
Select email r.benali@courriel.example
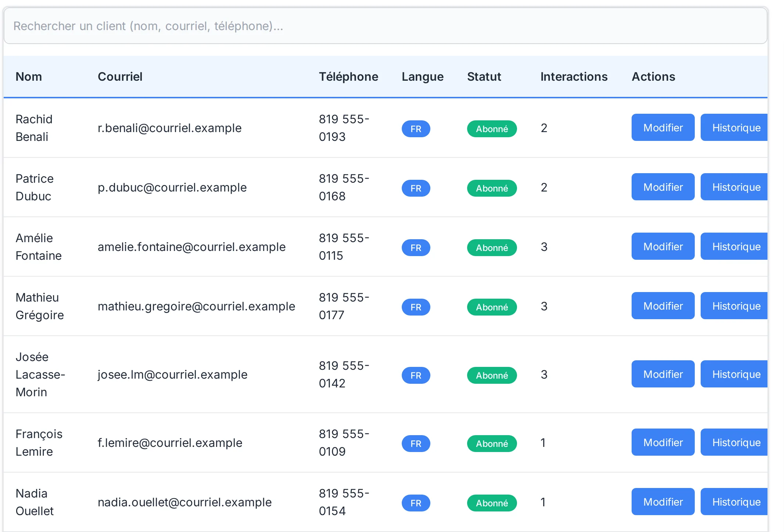(170, 128)
